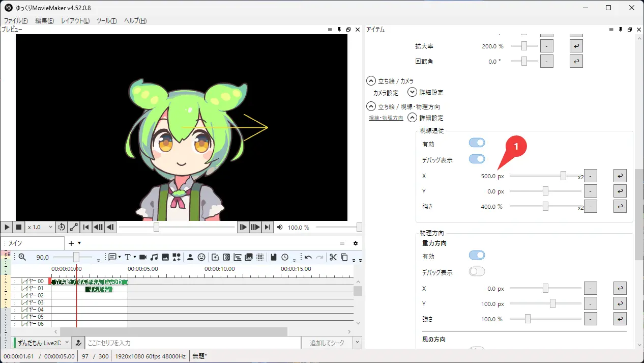Viewport: 644px width, 363px height.
Task: Add an effect item (sparkle square icon)
Action: pos(215,257)
